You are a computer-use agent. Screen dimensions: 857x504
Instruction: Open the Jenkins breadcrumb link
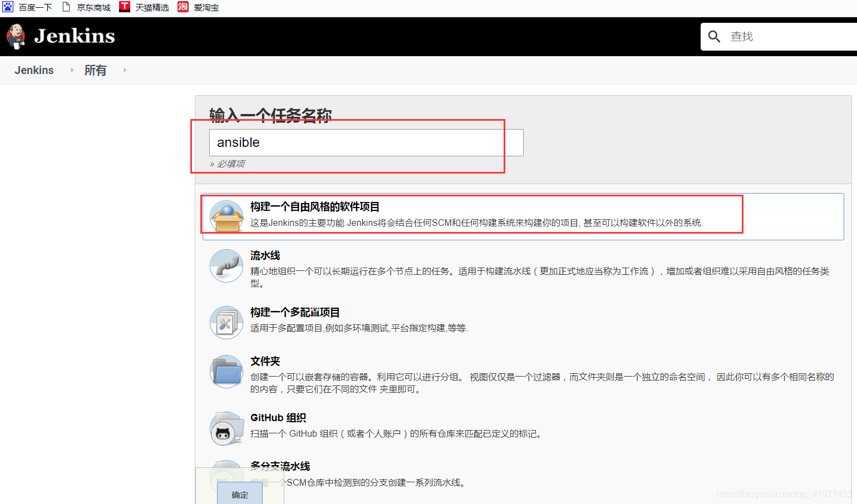pyautogui.click(x=34, y=70)
